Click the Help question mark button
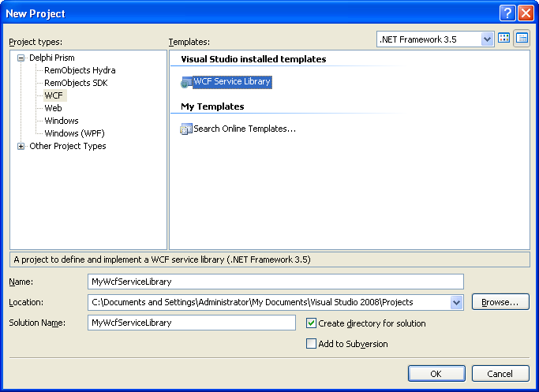 coord(507,13)
